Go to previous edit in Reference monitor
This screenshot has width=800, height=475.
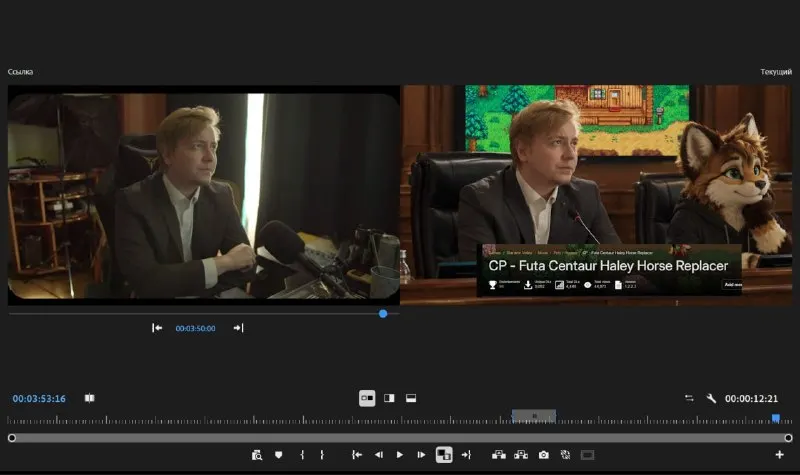(x=157, y=328)
